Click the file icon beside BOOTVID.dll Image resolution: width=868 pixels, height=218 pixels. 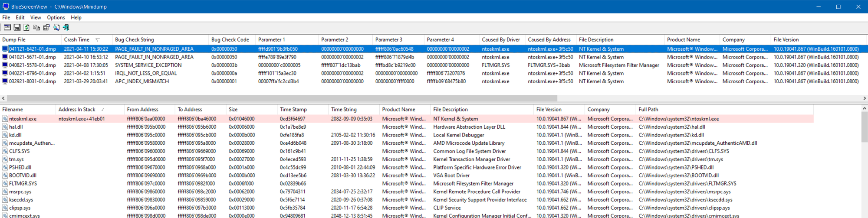5,176
